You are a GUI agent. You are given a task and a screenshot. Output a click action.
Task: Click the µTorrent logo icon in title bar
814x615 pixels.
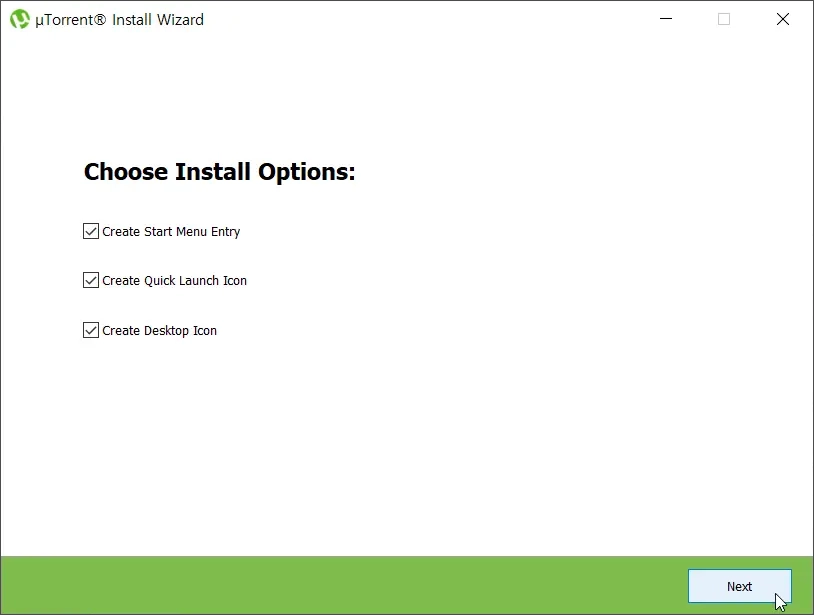(x=20, y=19)
